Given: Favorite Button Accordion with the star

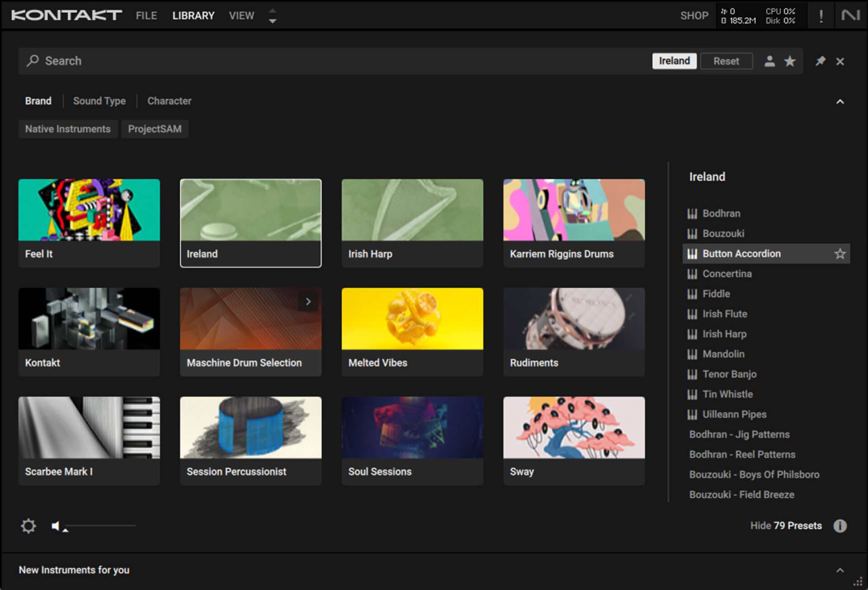Looking at the screenshot, I should click(840, 254).
